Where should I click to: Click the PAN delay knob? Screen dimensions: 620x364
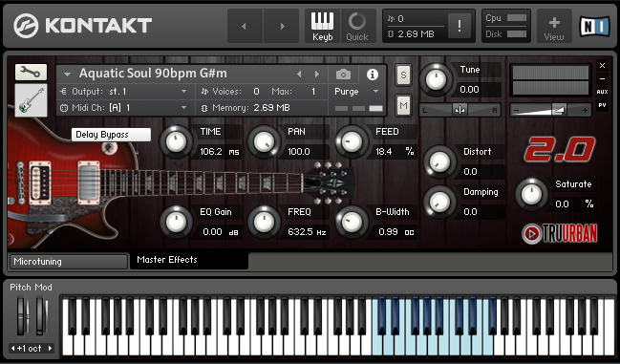coord(264,142)
